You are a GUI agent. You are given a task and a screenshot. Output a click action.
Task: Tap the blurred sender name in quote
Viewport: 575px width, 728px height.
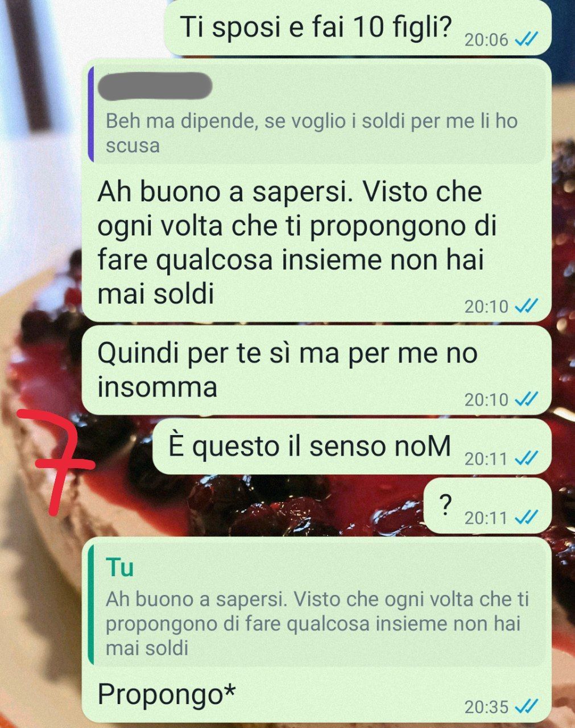[155, 86]
